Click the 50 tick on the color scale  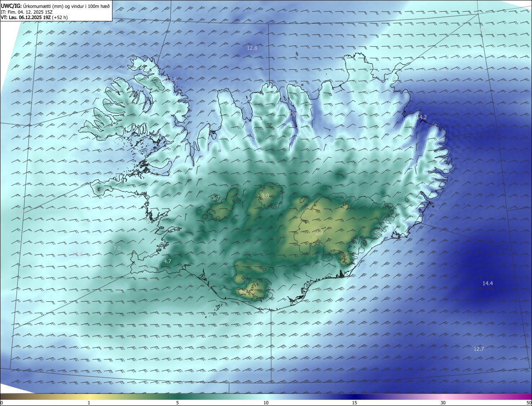click(x=529, y=403)
